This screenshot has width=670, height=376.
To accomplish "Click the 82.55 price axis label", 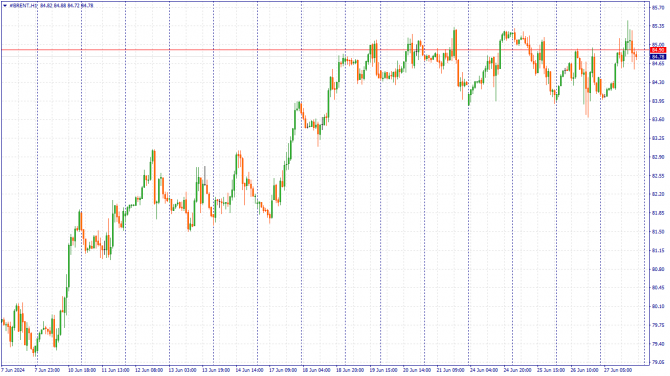I will click(x=658, y=176).
